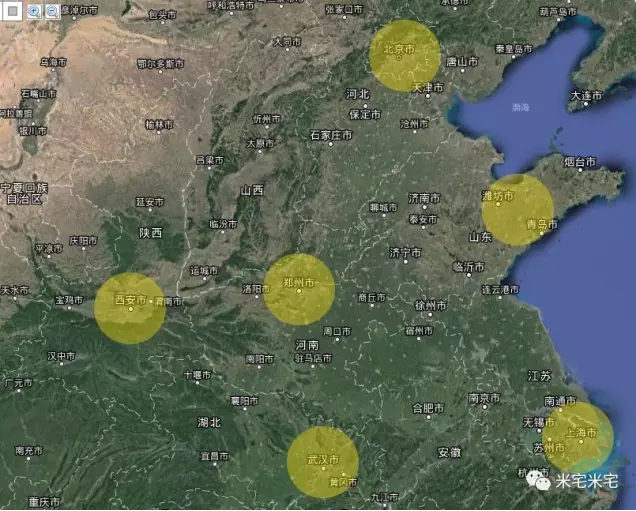Screen dimensions: 636x511
Task: Click the 江苏 province label
Action: point(539,376)
